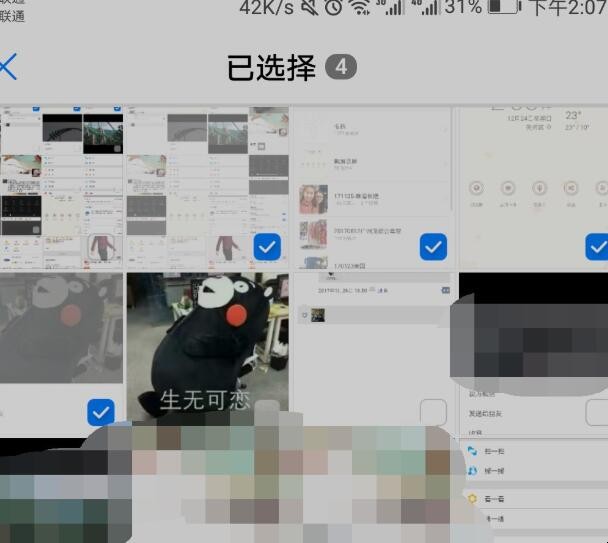Tap the muted sound icon in status bar
The height and width of the screenshot is (543, 608).
click(x=309, y=7)
